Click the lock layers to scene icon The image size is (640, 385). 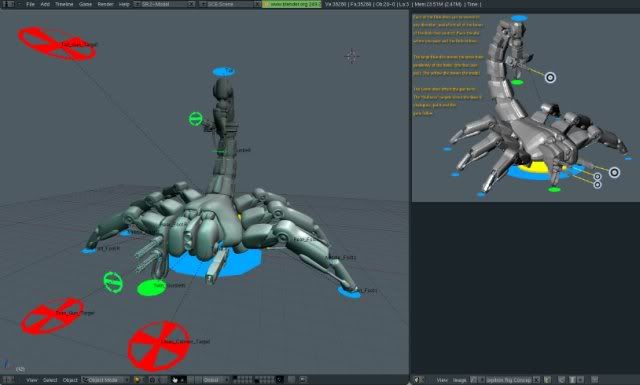[x=291, y=380]
